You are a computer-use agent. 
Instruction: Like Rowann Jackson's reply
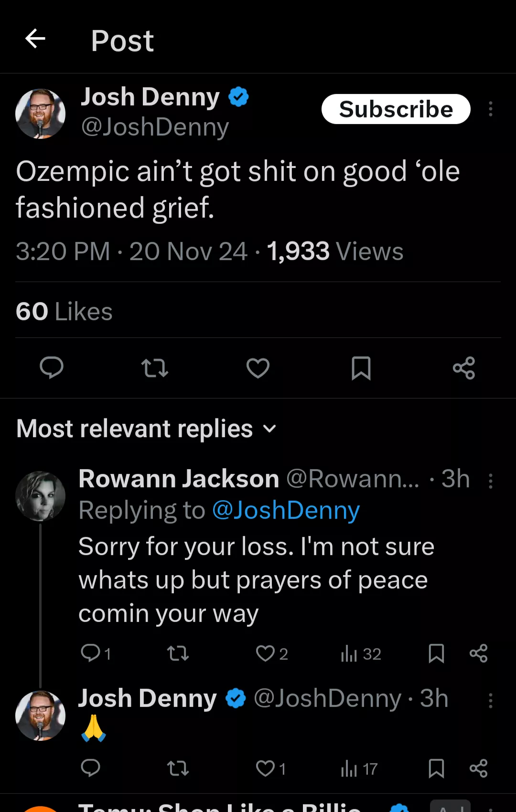[x=266, y=653]
